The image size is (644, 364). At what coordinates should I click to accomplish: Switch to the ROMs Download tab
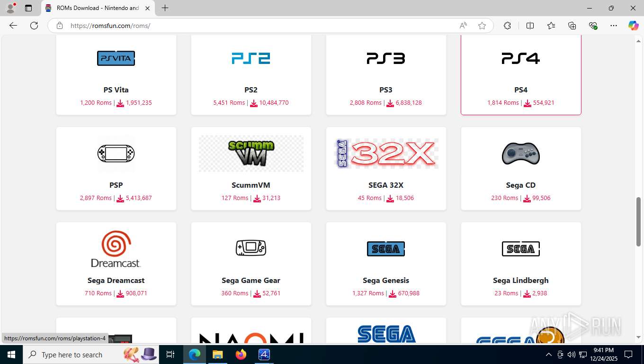(98, 8)
